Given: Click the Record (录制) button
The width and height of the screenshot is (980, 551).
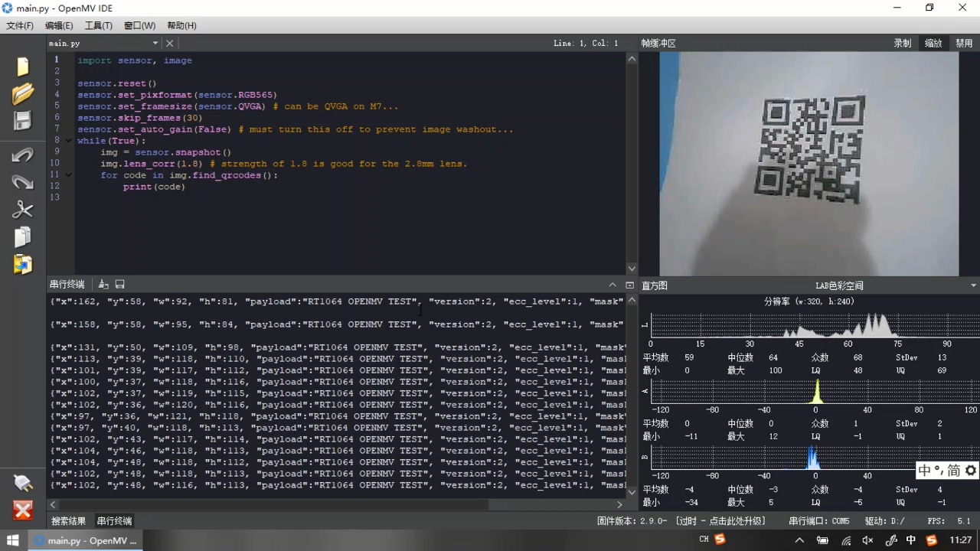Looking at the screenshot, I should [x=903, y=44].
